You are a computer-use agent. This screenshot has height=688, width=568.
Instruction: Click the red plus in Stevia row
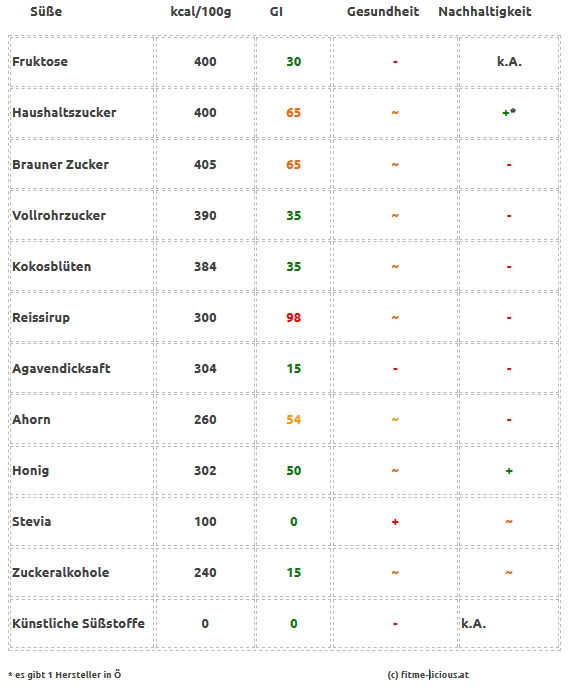click(x=395, y=522)
